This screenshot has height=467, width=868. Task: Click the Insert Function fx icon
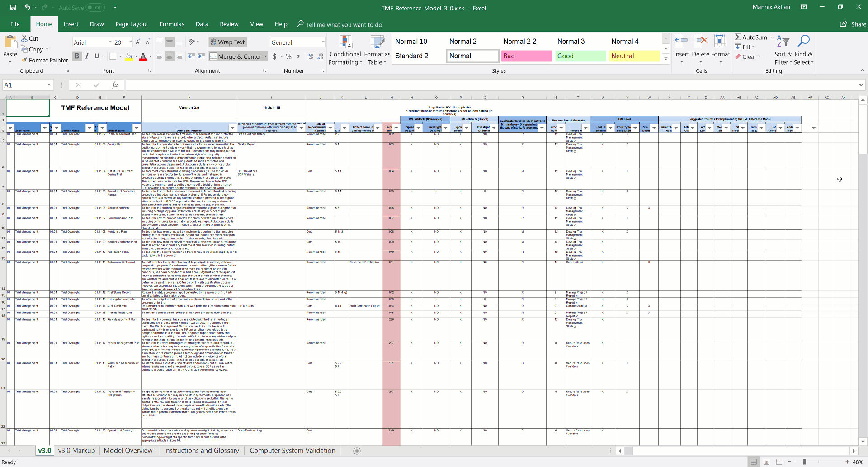coord(115,85)
